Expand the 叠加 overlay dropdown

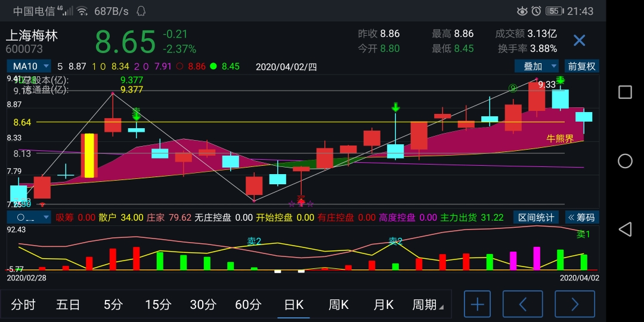pyautogui.click(x=537, y=66)
